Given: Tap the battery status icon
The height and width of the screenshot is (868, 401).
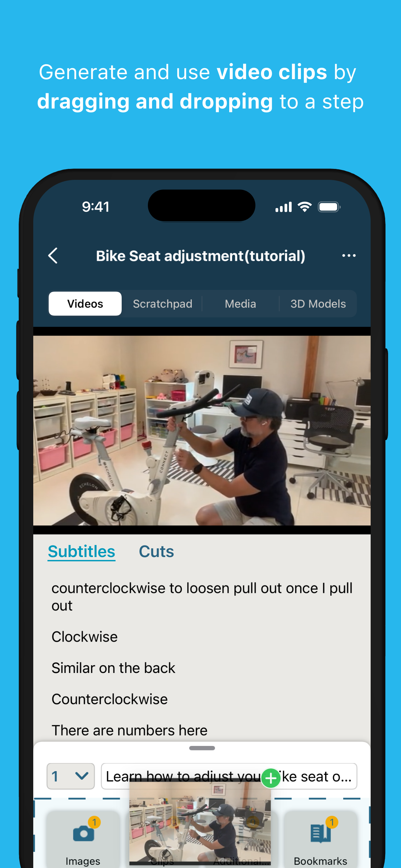Looking at the screenshot, I should coord(329,207).
